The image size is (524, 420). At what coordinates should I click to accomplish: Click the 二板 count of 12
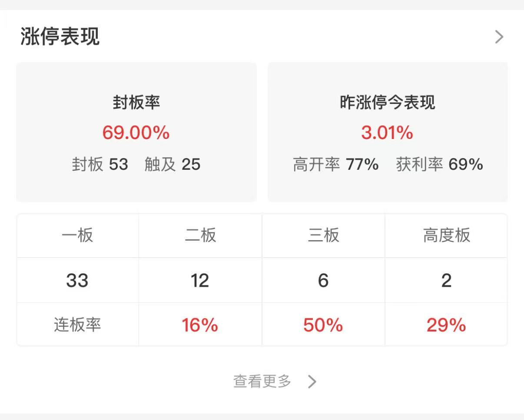200,281
